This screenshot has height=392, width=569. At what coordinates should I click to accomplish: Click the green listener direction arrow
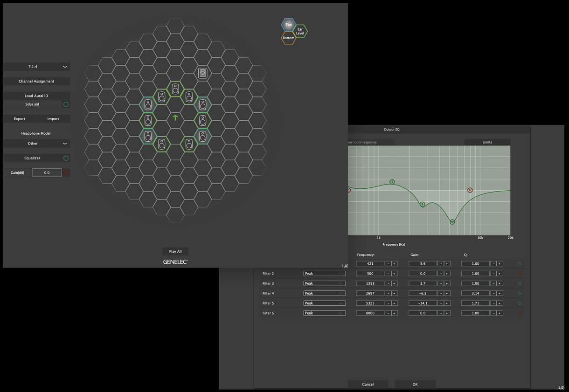tap(175, 118)
